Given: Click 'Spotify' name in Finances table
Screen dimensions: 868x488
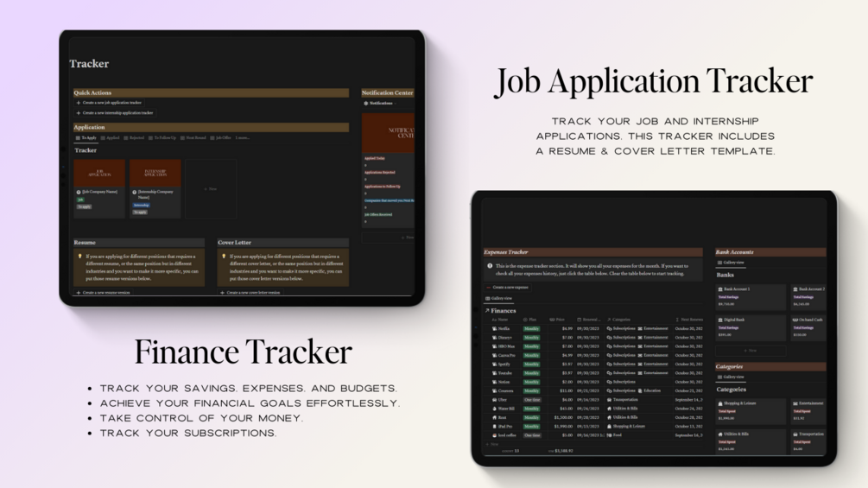Looking at the screenshot, I should coord(504,364).
